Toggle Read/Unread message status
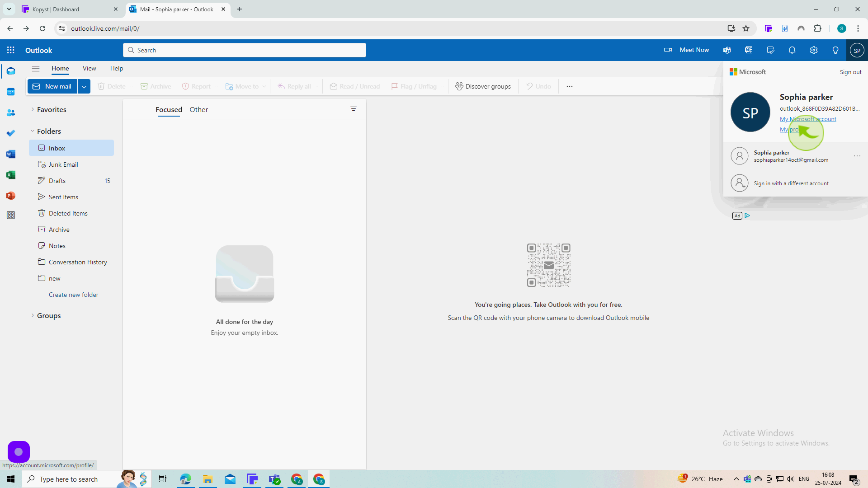The width and height of the screenshot is (868, 488). click(x=354, y=86)
